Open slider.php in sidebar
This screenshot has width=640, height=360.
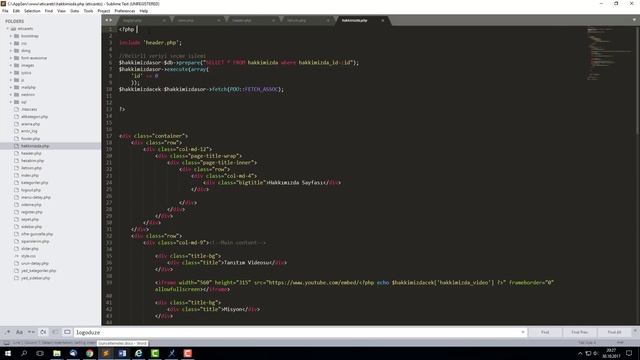coord(30,249)
